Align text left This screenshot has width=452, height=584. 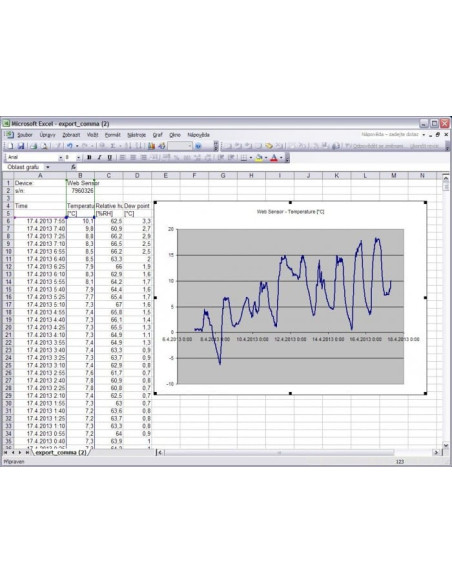(x=122, y=158)
